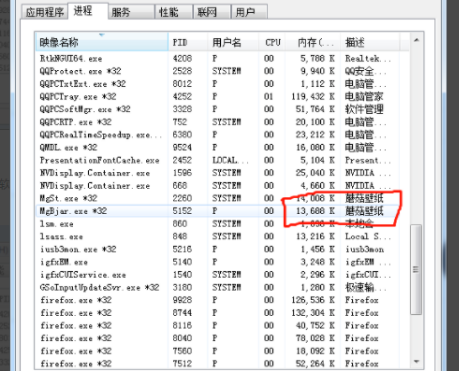
Task: Click the LOCAL... user name cell
Action: [x=230, y=160]
